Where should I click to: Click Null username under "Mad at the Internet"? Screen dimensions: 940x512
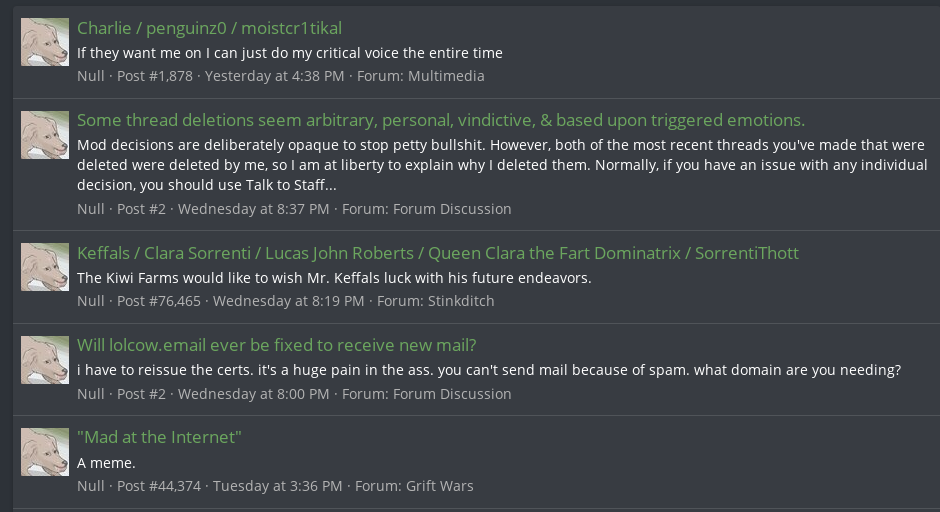[91, 486]
